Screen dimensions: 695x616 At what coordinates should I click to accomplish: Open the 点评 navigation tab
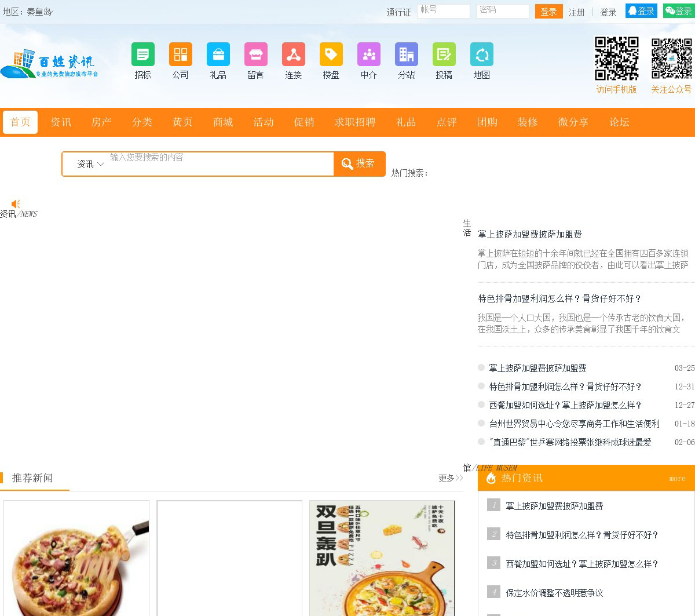(x=447, y=122)
